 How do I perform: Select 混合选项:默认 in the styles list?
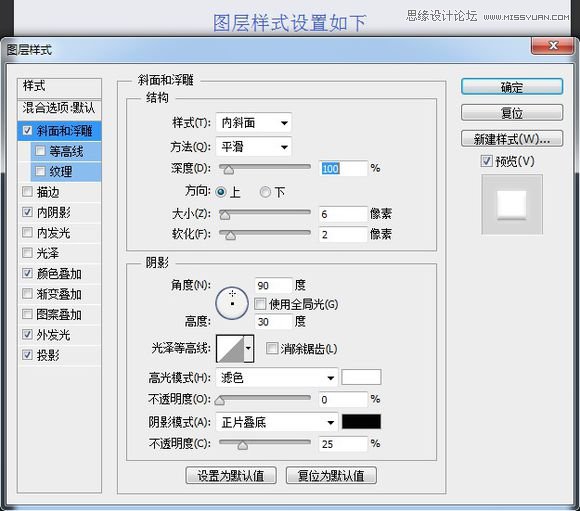tap(59, 108)
